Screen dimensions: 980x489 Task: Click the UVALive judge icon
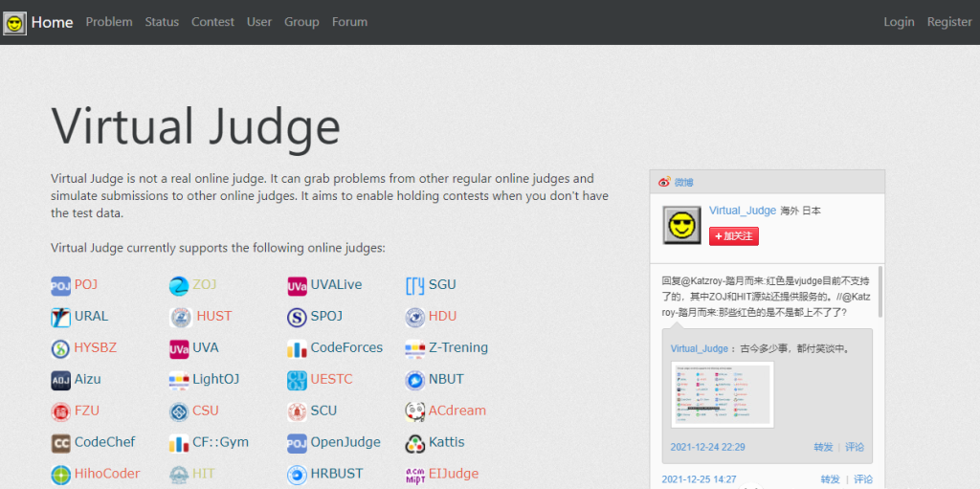[x=297, y=286]
